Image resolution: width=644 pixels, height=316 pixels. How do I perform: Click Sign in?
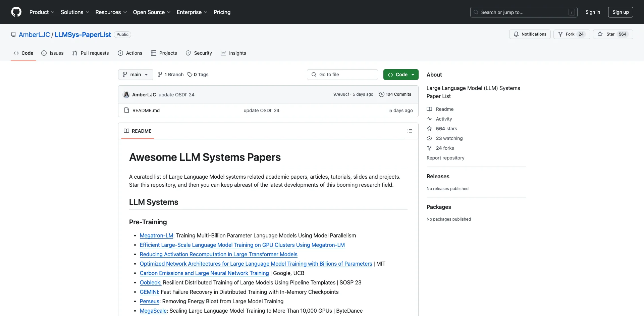593,12
